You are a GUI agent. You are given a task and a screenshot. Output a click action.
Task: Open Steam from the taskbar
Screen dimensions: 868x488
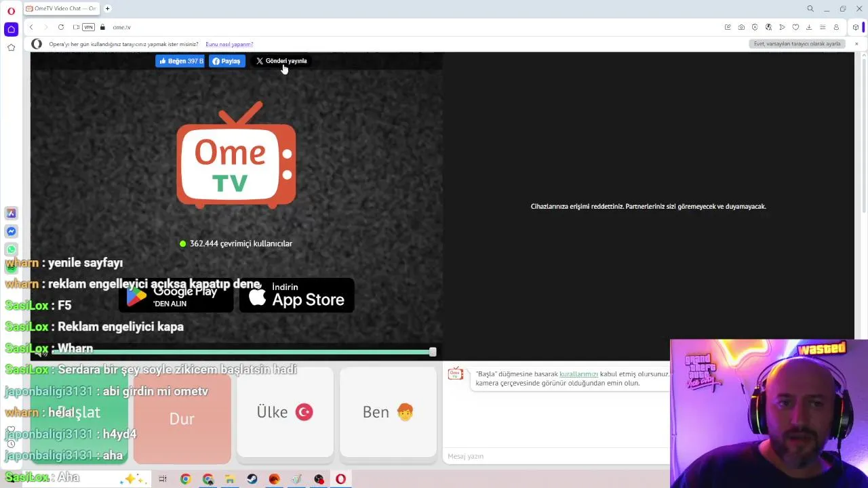pos(252,479)
